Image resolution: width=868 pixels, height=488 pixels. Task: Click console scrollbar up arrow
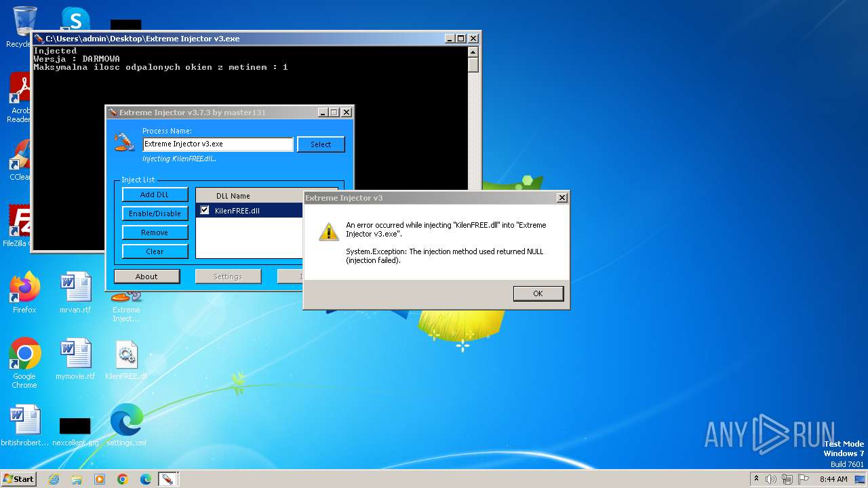point(473,52)
